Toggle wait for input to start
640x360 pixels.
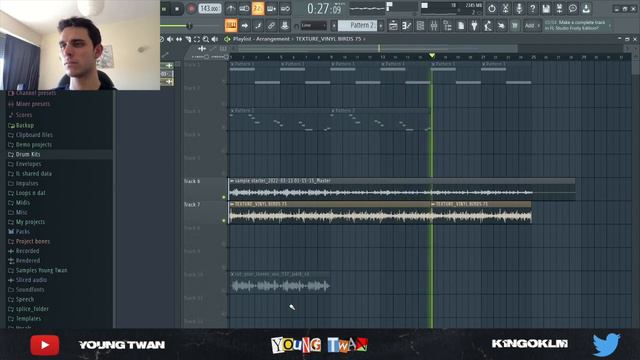pos(244,9)
